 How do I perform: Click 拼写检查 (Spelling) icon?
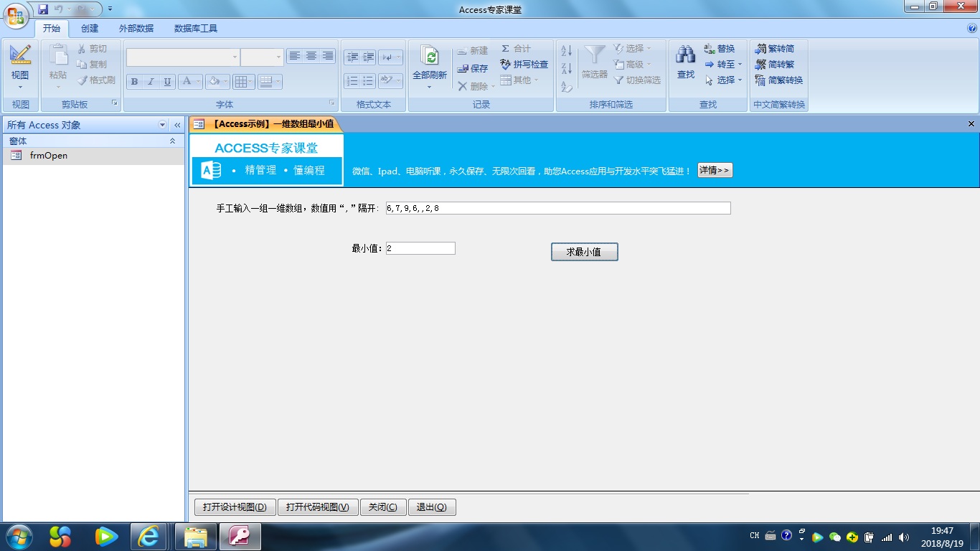click(506, 65)
